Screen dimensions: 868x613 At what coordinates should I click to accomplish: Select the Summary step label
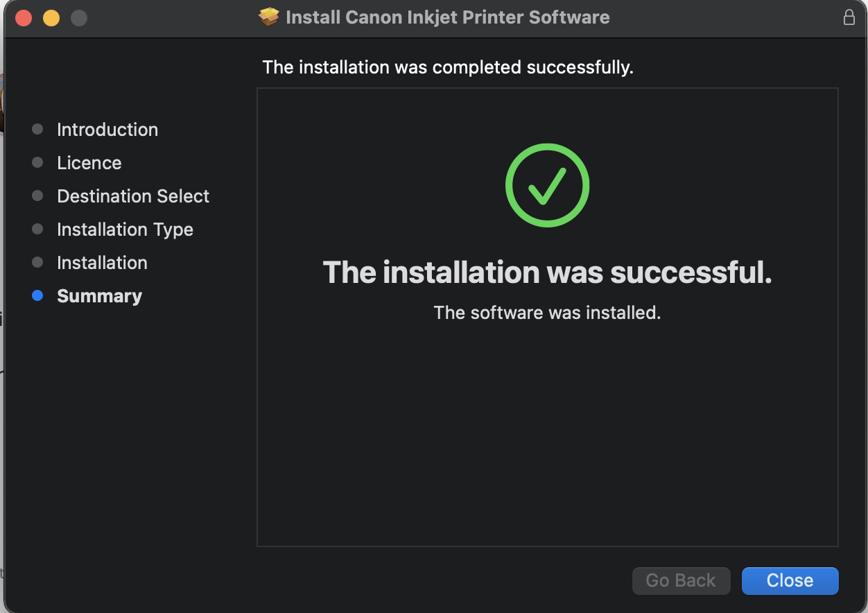[99, 296]
